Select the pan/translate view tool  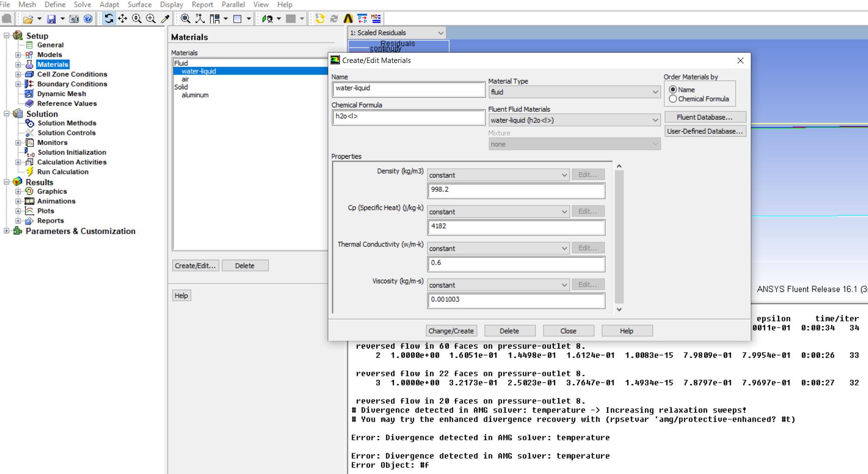[123, 19]
